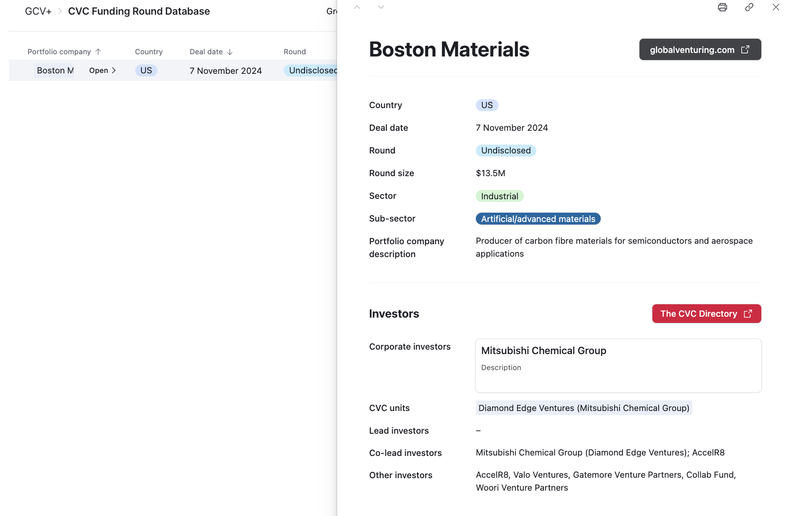Go to next record with down chevron
The image size is (812, 516).
click(x=381, y=7)
